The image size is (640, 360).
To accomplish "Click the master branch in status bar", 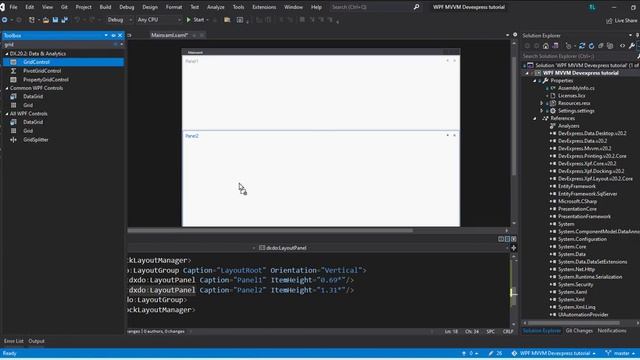I will 620,353.
